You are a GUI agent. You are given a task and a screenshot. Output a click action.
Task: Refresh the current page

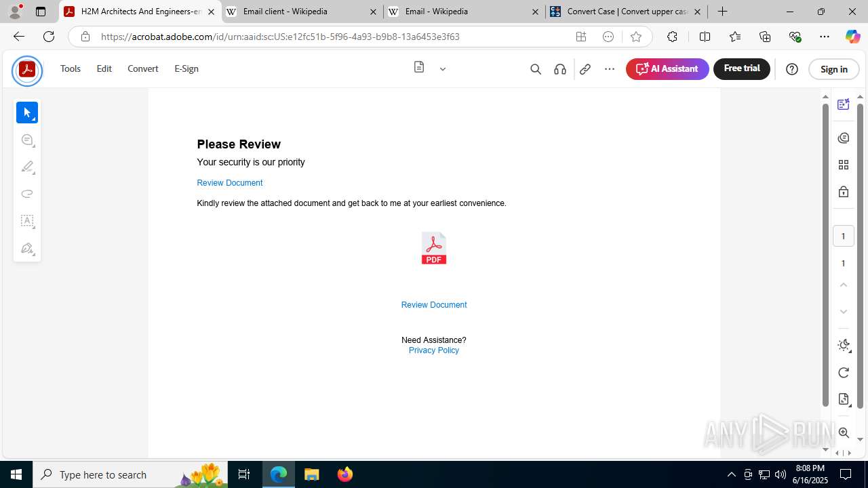click(49, 37)
